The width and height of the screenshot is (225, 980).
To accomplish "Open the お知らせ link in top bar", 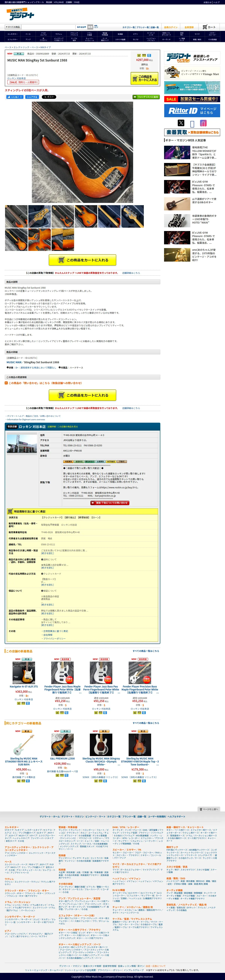I will 208,2.
